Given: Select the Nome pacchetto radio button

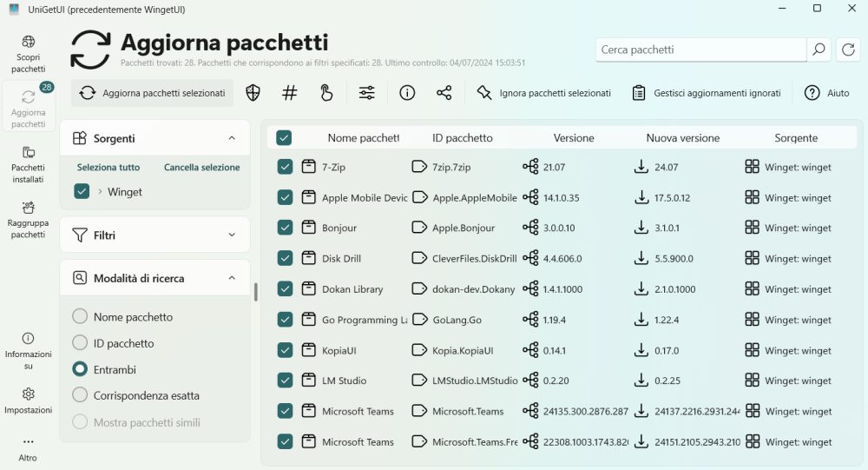Looking at the screenshot, I should coord(80,316).
